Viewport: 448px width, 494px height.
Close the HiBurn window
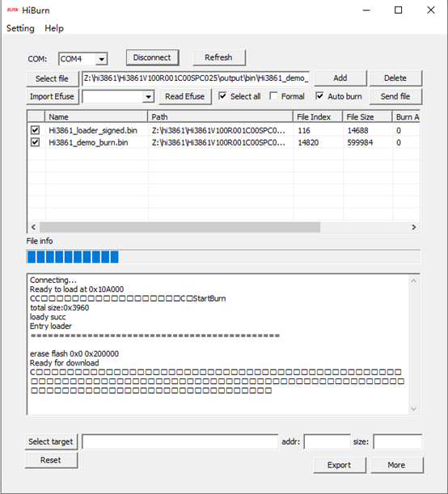[x=431, y=11]
